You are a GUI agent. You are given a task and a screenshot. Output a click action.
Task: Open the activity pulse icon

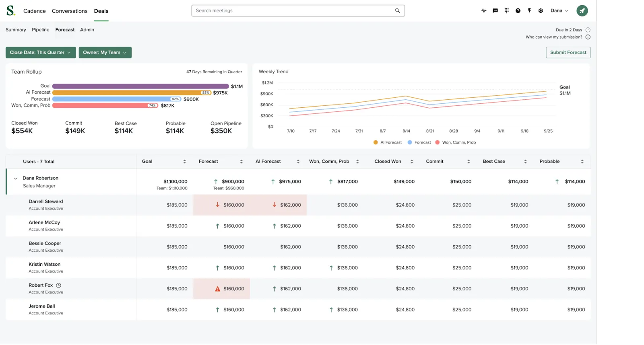[x=484, y=11]
